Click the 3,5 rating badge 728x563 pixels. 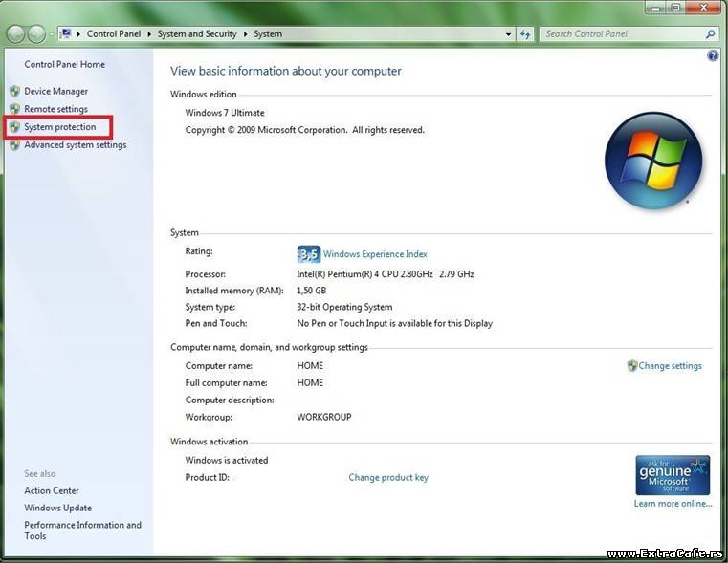[308, 254]
